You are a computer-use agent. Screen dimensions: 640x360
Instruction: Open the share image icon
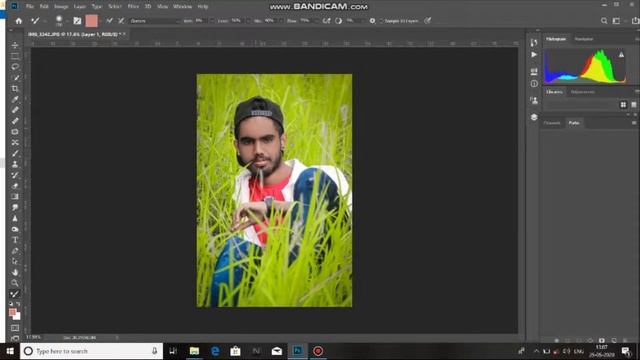pos(635,21)
